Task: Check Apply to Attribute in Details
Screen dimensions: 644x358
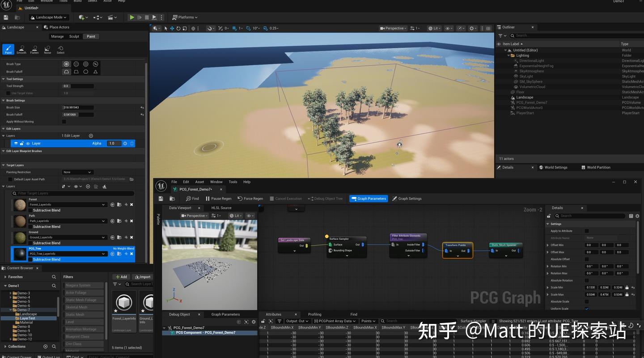Action: pyautogui.click(x=587, y=231)
